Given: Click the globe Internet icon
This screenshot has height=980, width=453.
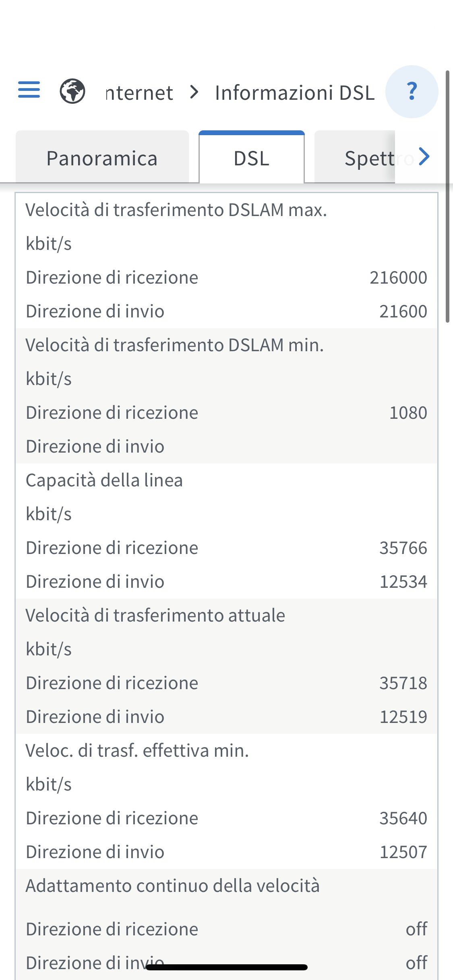Looking at the screenshot, I should [x=72, y=91].
